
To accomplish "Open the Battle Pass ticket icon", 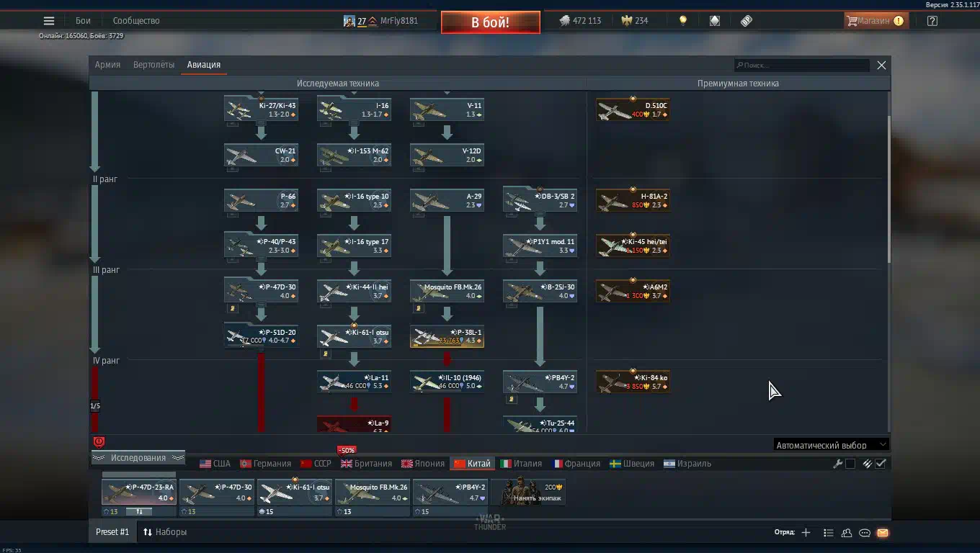I will point(747,21).
